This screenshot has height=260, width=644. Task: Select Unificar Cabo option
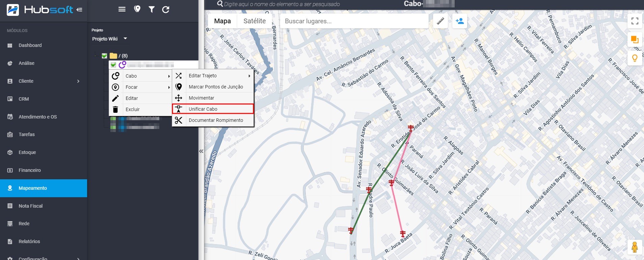pos(213,109)
